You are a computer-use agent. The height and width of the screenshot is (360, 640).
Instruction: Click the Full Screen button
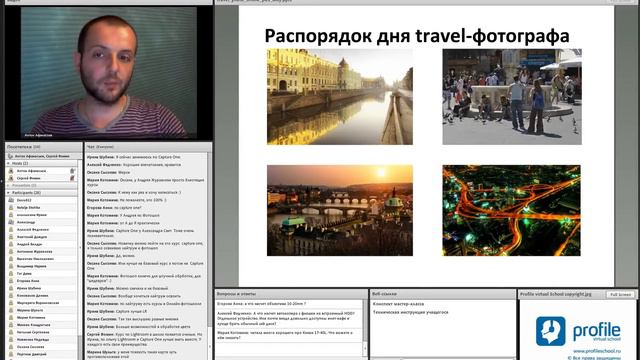point(620,295)
